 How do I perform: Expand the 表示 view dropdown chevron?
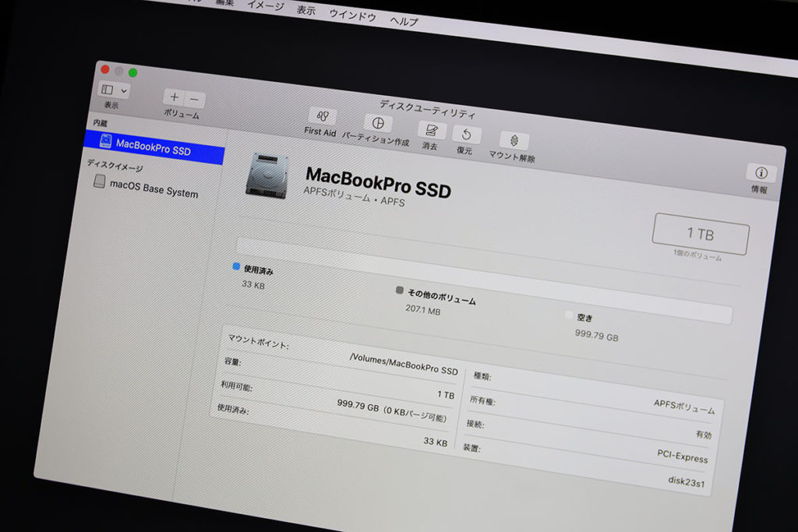click(123, 91)
